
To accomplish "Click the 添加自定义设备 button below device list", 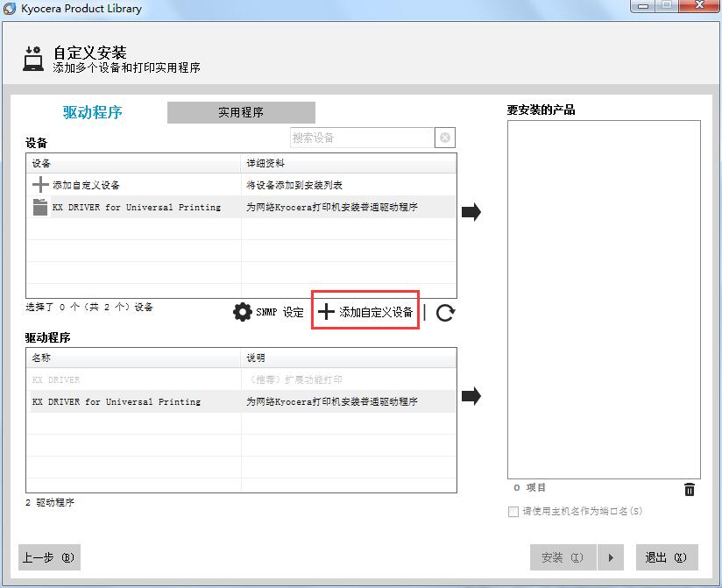I will pos(366,312).
